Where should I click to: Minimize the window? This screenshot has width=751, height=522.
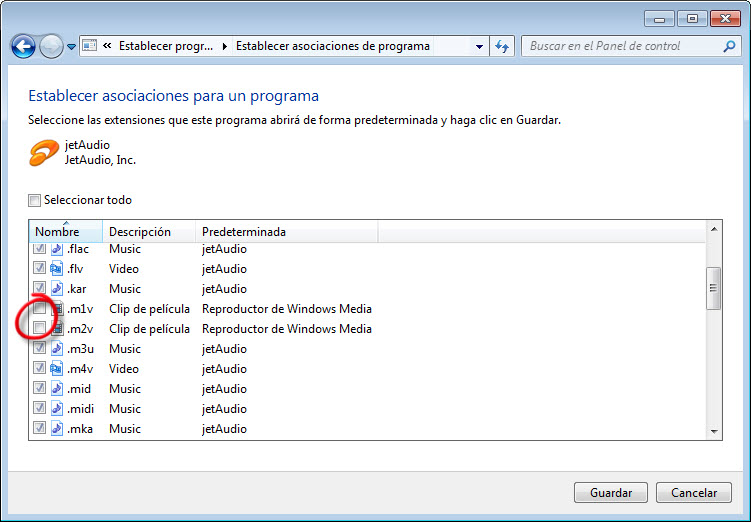pos(660,19)
